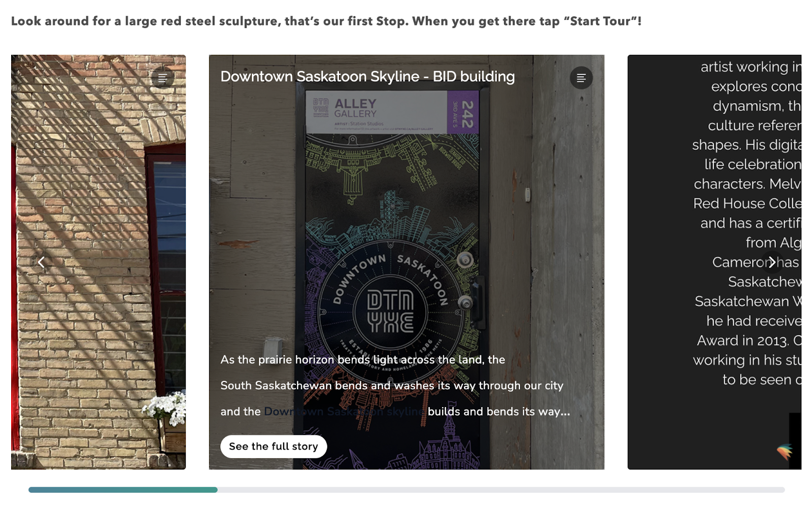812x507 pixels.
Task: Open the menu icon on the BID building card
Action: pyautogui.click(x=581, y=78)
